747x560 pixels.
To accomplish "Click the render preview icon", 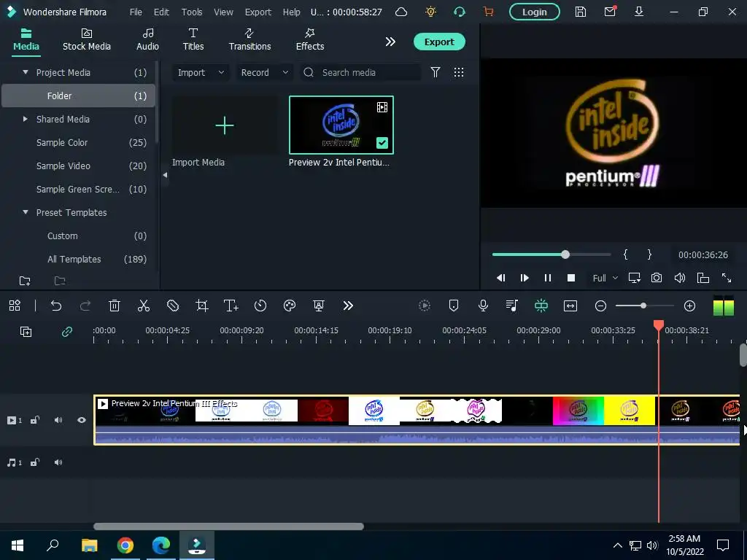I will click(425, 306).
